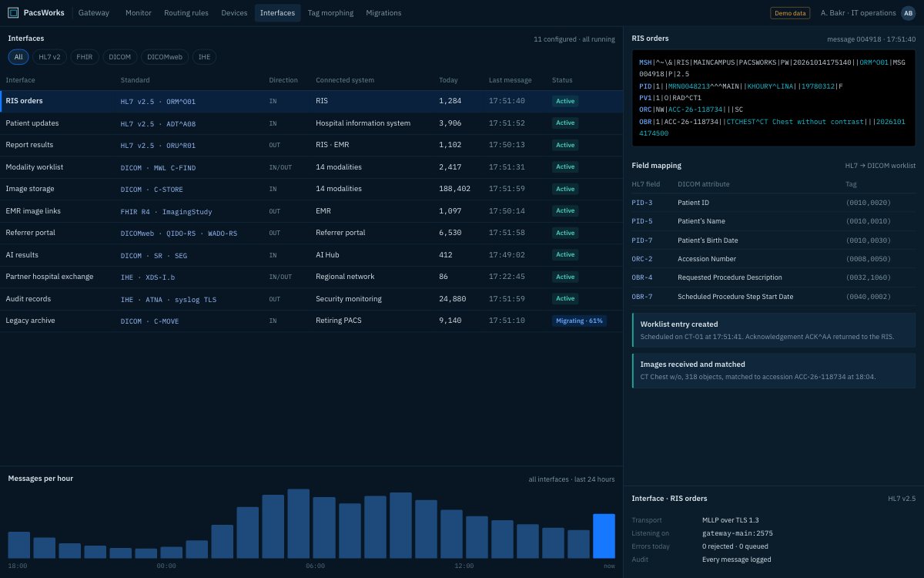Click the IHE · XDS-I.b standard cell
Screen dimensions: 924x578
(x=148, y=277)
